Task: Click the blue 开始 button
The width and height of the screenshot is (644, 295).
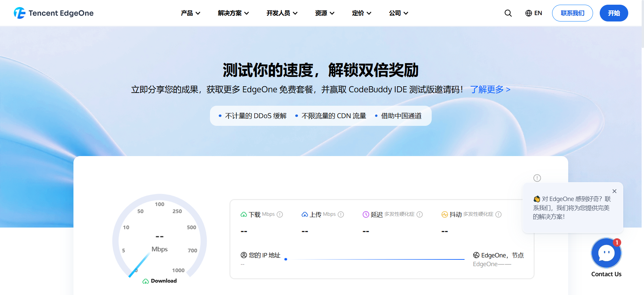Action: [614, 13]
